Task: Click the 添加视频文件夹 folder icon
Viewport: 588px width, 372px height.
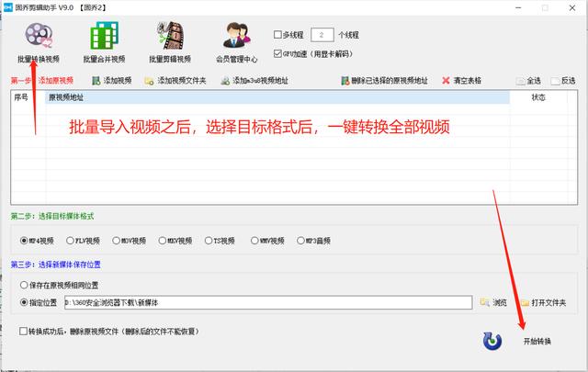Action: (x=149, y=81)
